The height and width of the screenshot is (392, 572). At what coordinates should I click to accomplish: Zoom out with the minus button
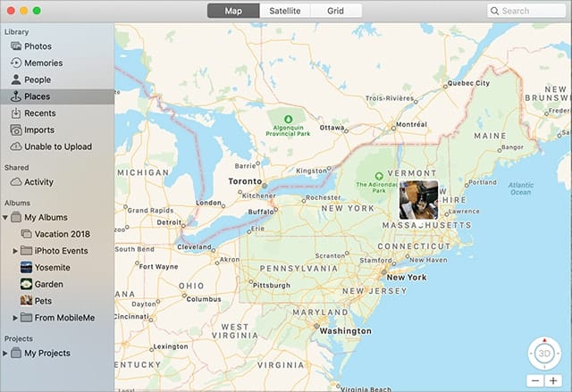click(x=534, y=380)
